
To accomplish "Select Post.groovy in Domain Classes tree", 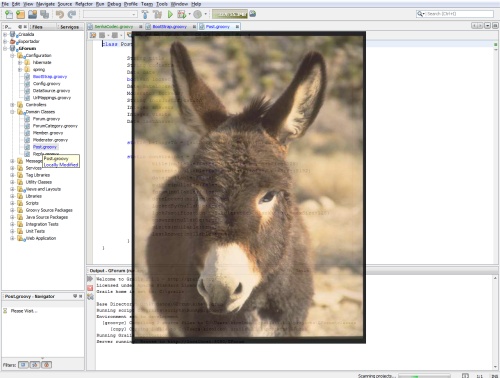I will (x=44, y=147).
